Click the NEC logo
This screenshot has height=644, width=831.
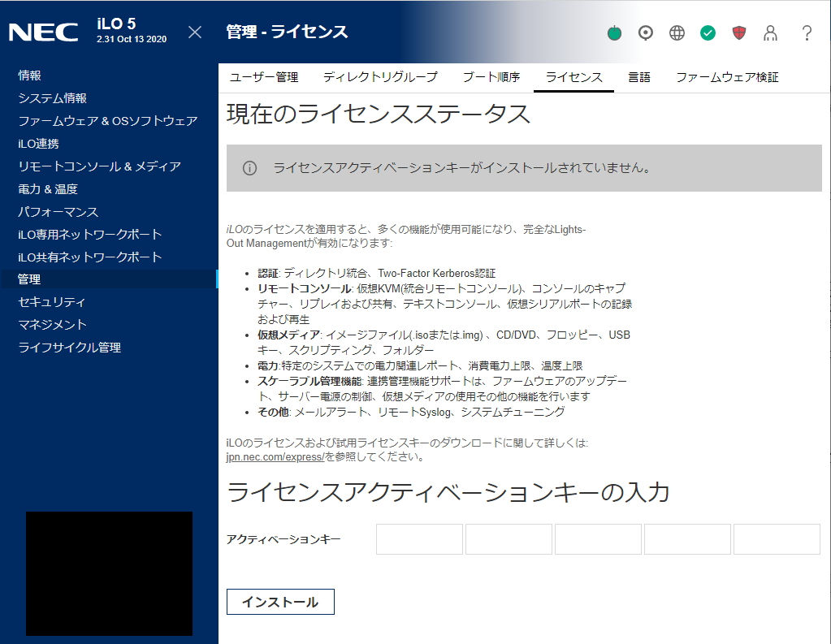pyautogui.click(x=43, y=32)
